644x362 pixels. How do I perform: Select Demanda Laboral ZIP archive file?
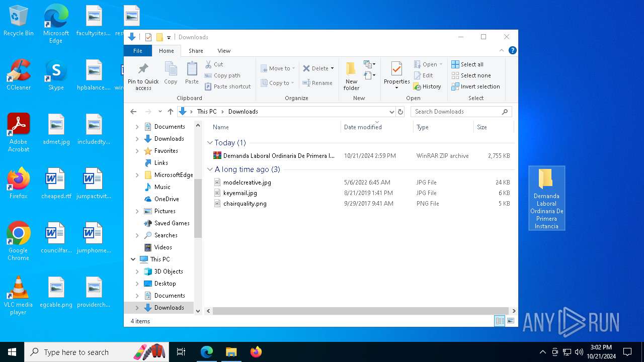tap(361, 156)
